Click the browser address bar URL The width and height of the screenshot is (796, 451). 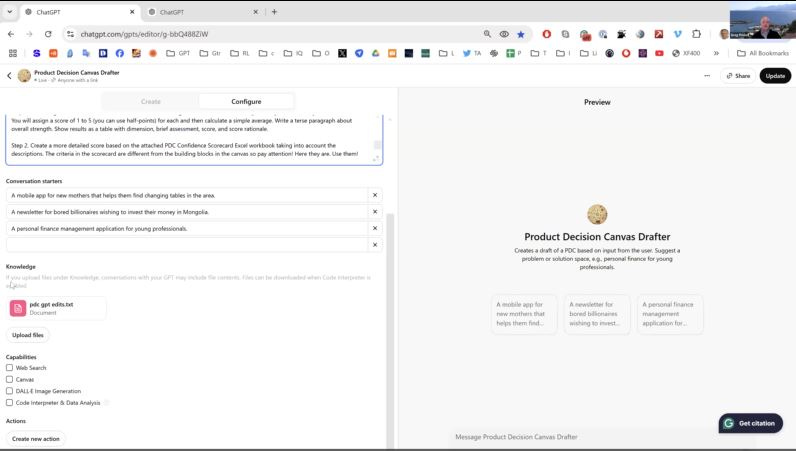click(x=144, y=34)
